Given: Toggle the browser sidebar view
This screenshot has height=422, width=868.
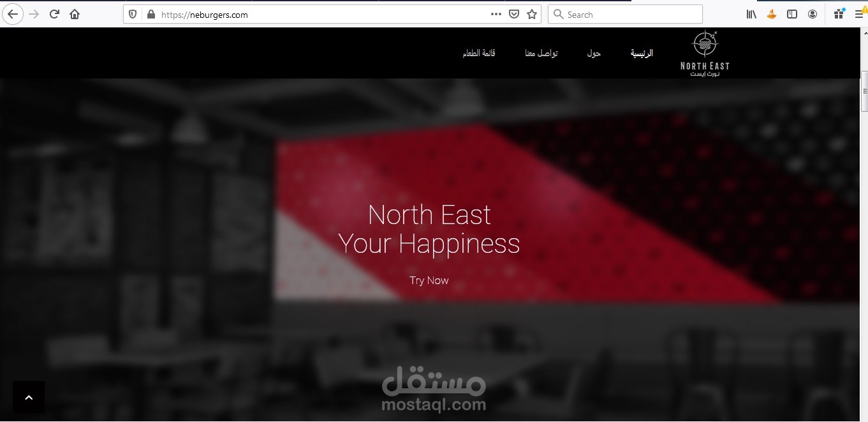Looking at the screenshot, I should pos(792,14).
